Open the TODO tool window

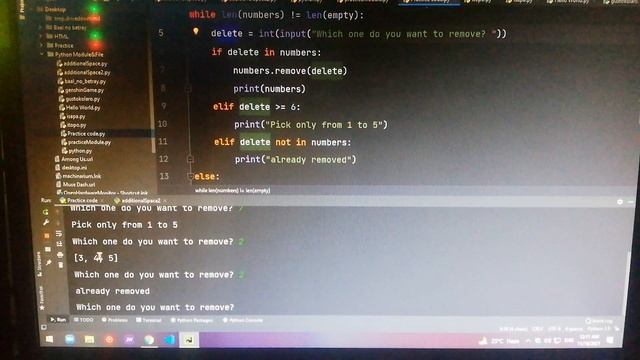[84, 320]
